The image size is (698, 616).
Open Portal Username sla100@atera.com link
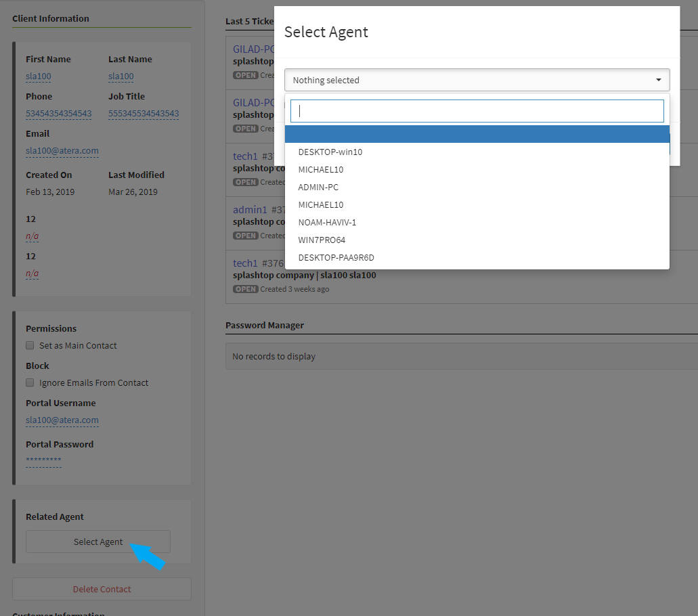pos(62,420)
